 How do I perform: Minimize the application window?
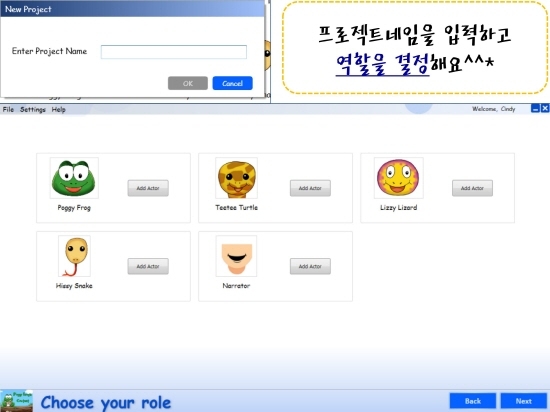click(x=535, y=109)
